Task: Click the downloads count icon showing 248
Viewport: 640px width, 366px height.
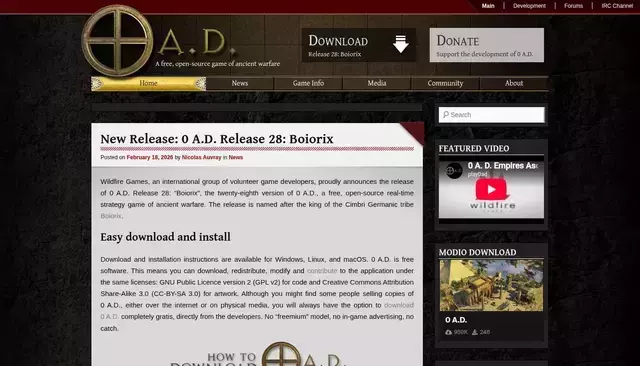Action: coord(475,332)
